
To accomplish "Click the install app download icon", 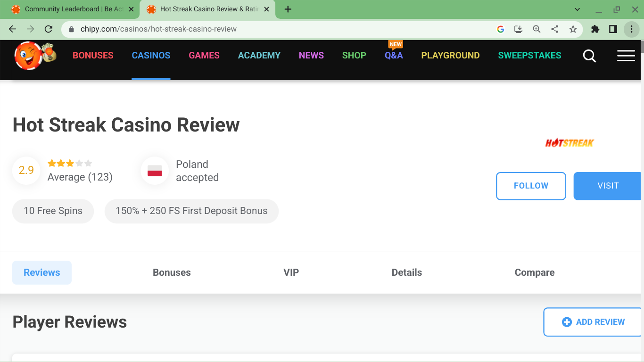I will pyautogui.click(x=518, y=29).
